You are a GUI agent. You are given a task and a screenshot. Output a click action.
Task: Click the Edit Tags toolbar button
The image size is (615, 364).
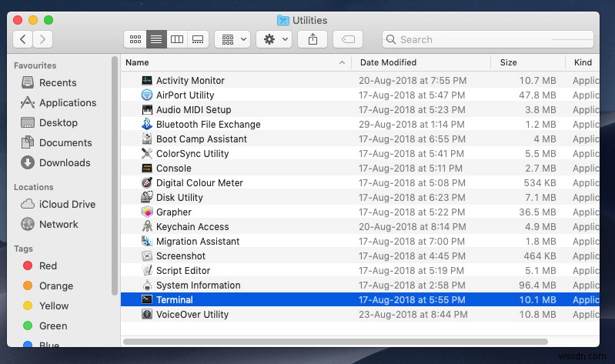point(348,39)
